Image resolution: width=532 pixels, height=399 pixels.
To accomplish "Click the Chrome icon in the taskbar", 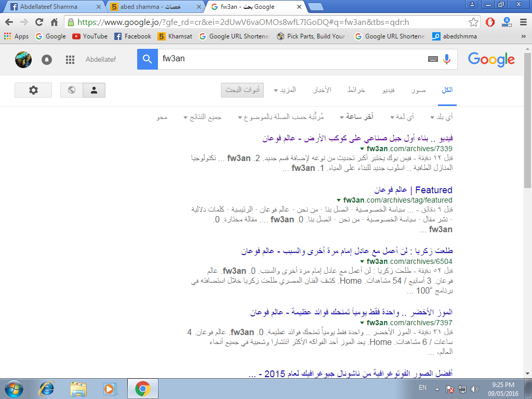I will pos(143,389).
